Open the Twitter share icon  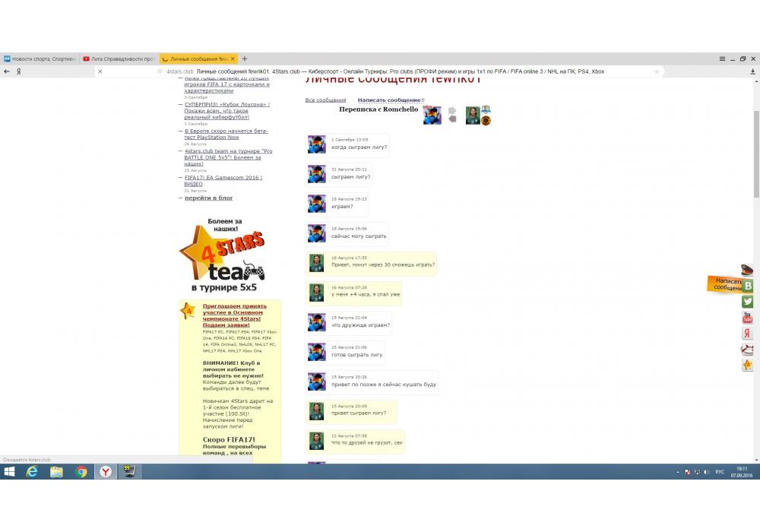[x=747, y=302]
